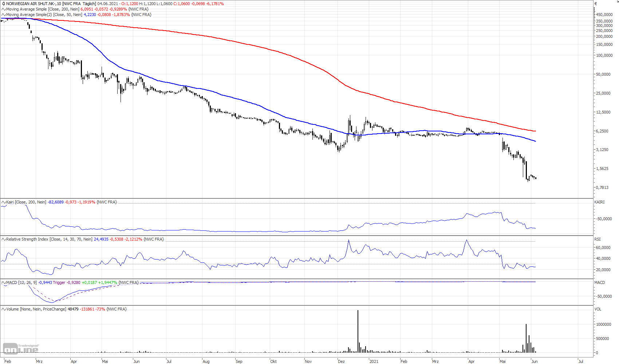Click the 200-day average value 6,0951
Screen dimensions: 619x364
87,9
